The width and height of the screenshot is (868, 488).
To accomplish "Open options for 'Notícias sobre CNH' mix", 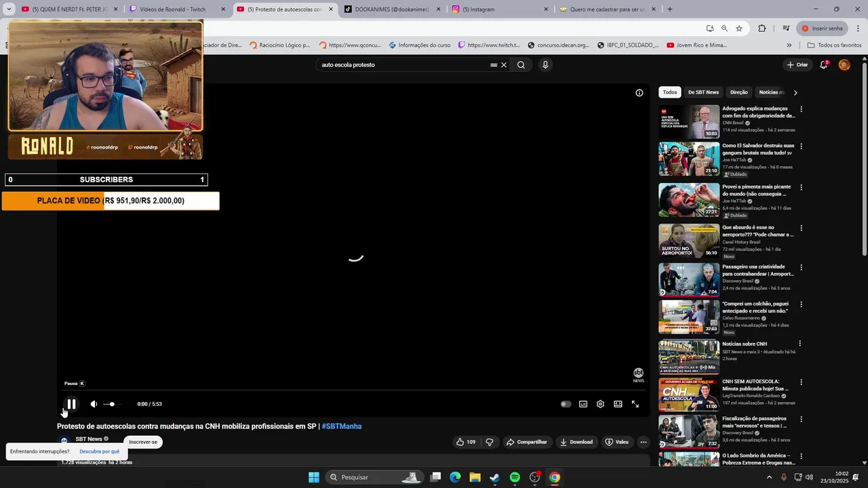I will pos(801,344).
